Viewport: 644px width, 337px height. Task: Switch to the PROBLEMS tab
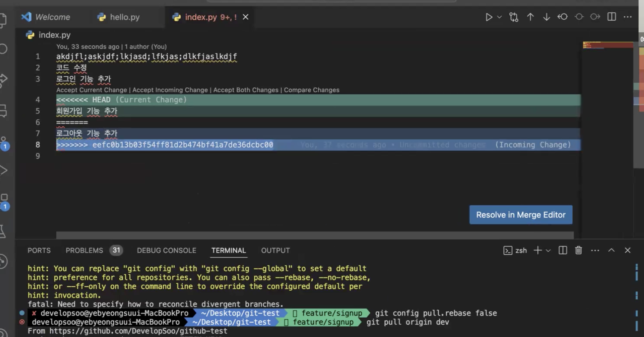click(84, 250)
